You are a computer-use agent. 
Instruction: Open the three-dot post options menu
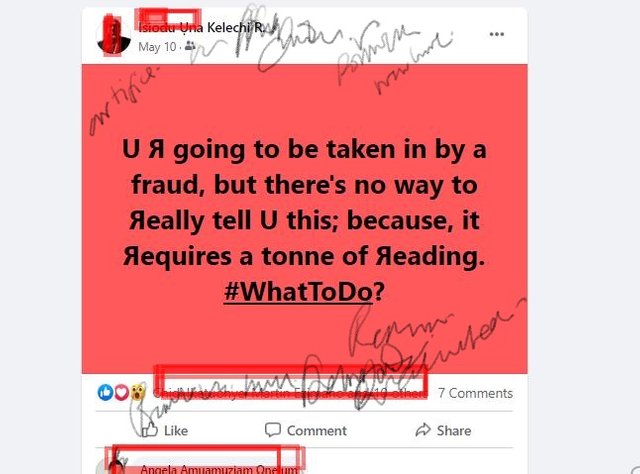496,34
